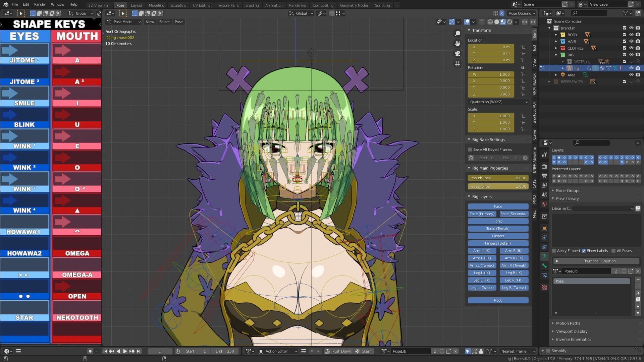Toggle Only Show Selected filter icon
This screenshot has width=644, height=362.
(x=468, y=351)
